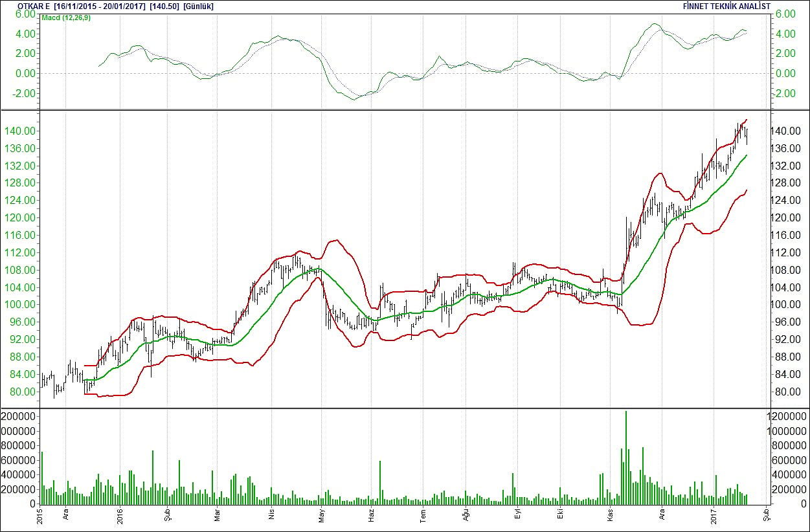This screenshot has width=810, height=532.
Task: Click 116.00 on the left price axis
Action: click(x=19, y=235)
